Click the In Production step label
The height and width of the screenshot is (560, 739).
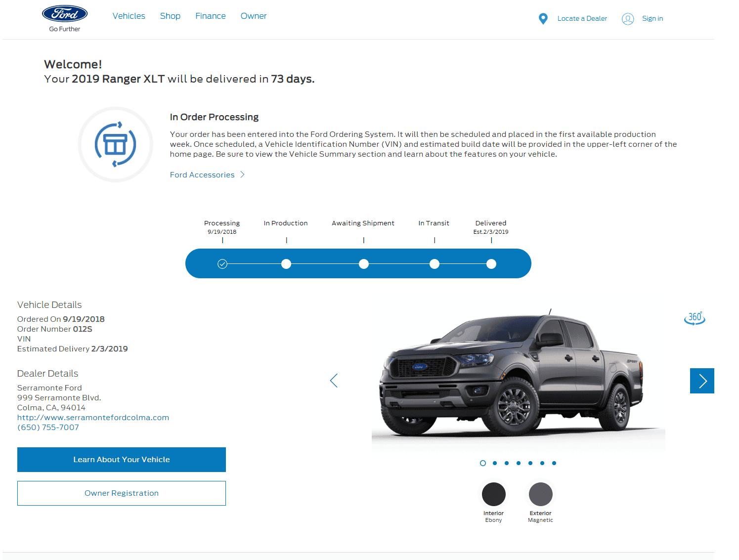[x=286, y=223]
